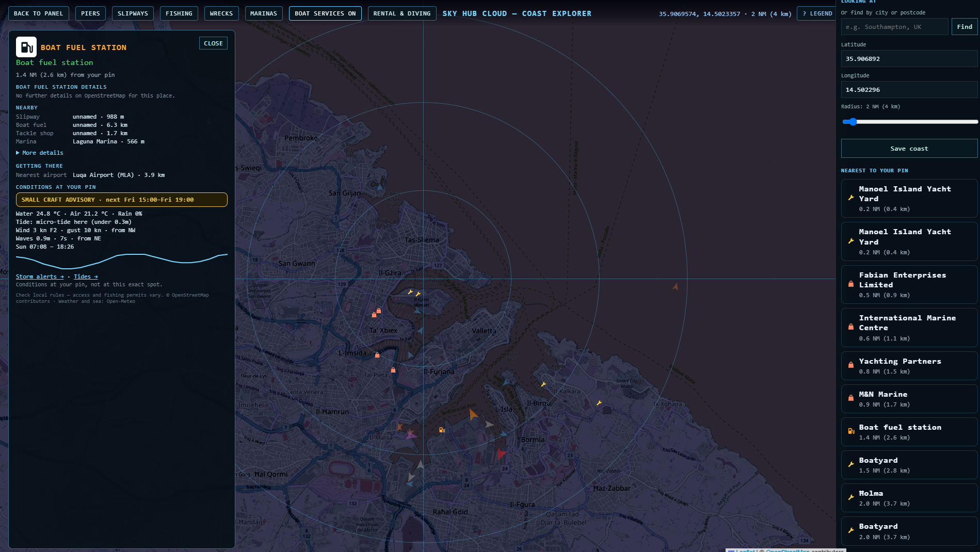Screen dimensions: 980x552
Task: Select Boat fuel station card in nearest list
Action: pyautogui.click(x=909, y=432)
